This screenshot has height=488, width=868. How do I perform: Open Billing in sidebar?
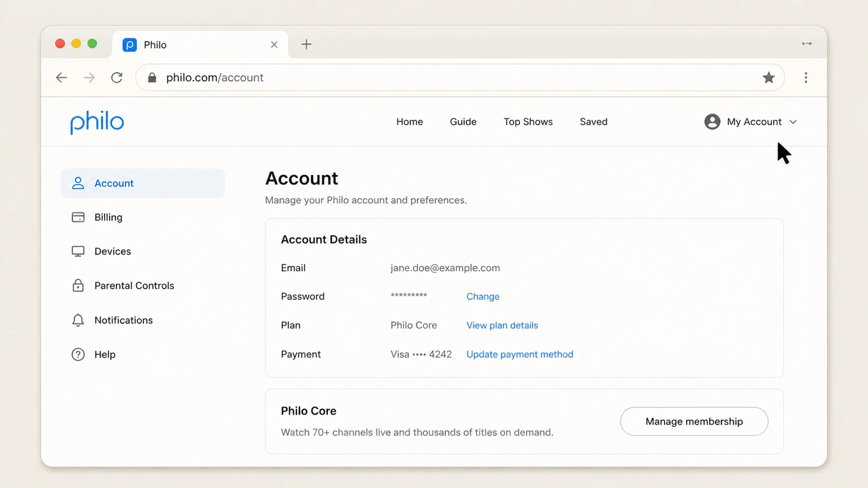pos(143,217)
